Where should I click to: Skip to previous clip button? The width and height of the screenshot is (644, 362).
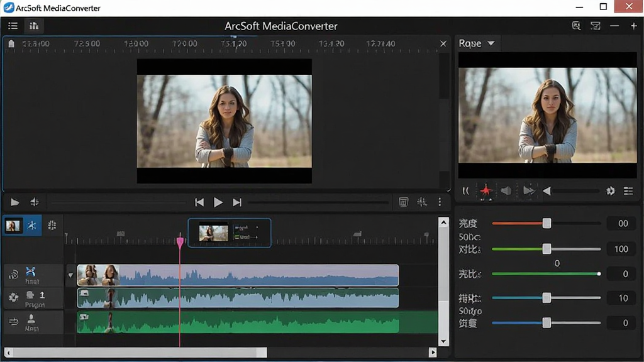click(199, 202)
